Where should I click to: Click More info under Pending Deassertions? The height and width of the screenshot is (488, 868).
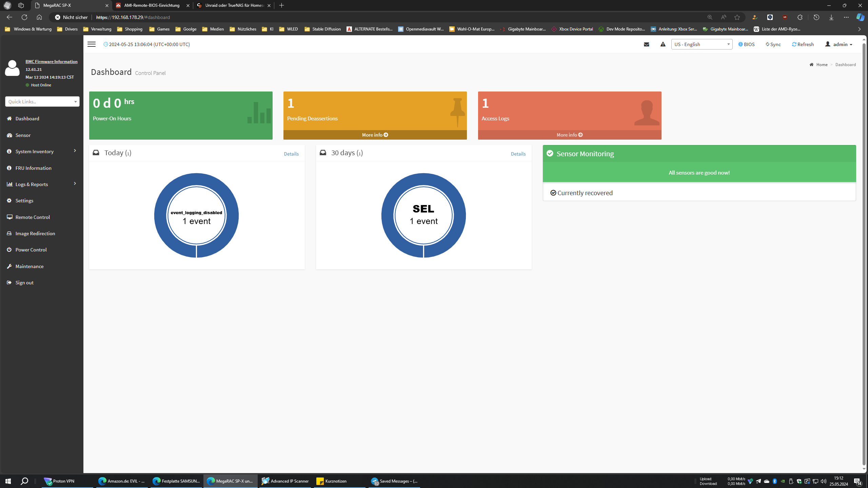[x=375, y=135]
